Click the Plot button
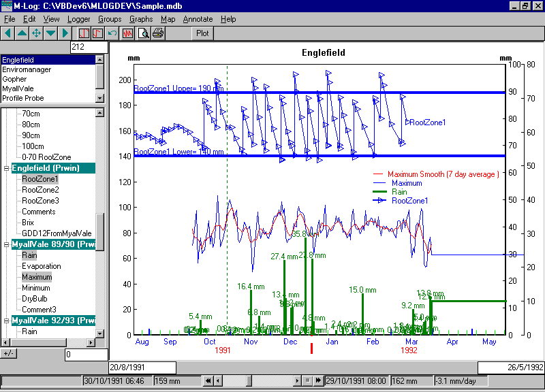Viewport: 545px width, 392px height. pos(202,33)
